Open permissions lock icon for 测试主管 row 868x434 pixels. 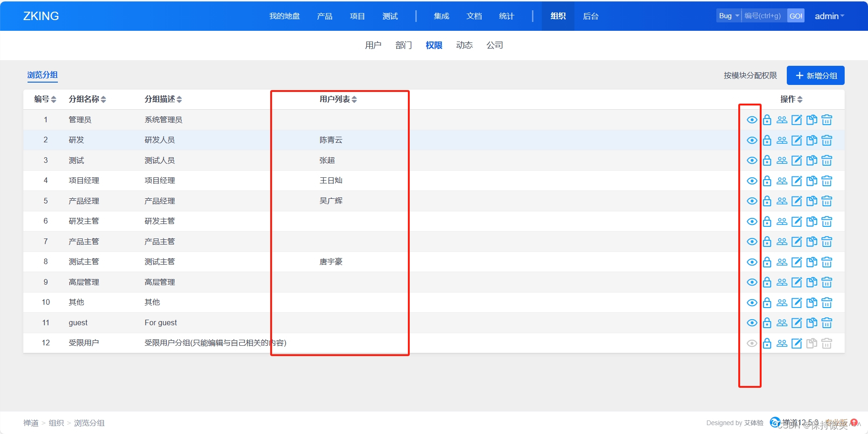pos(767,262)
